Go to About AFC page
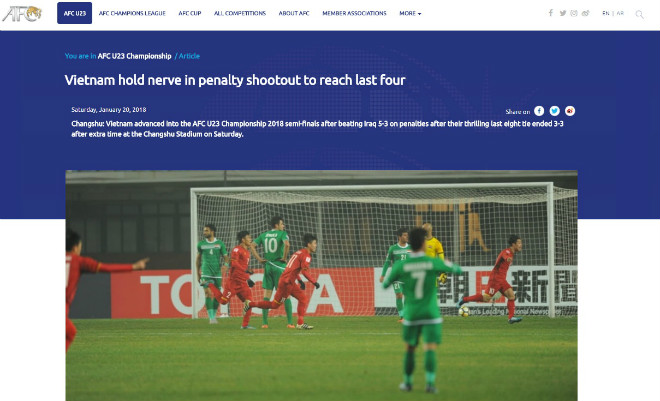Viewport: 660px width, 401px height. tap(294, 13)
